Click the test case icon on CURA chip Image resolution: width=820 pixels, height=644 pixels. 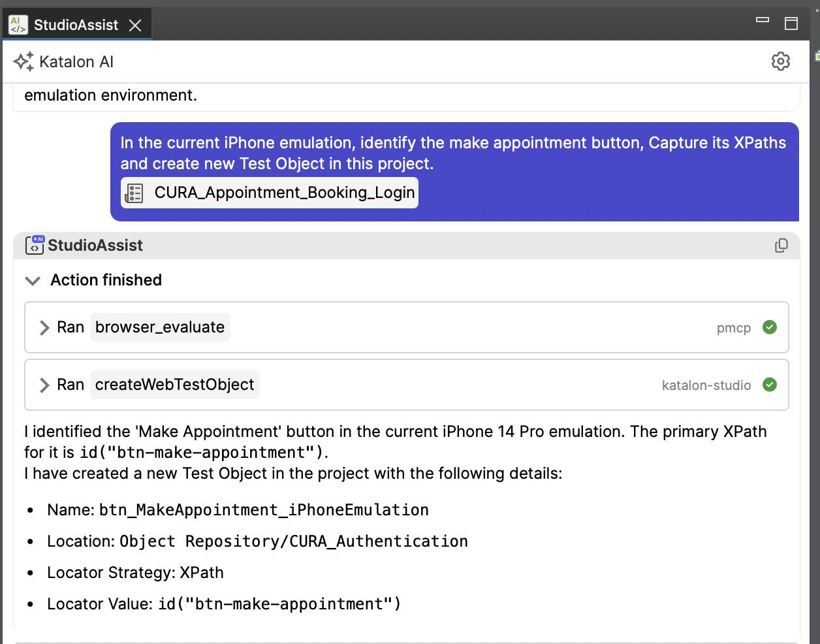click(134, 193)
